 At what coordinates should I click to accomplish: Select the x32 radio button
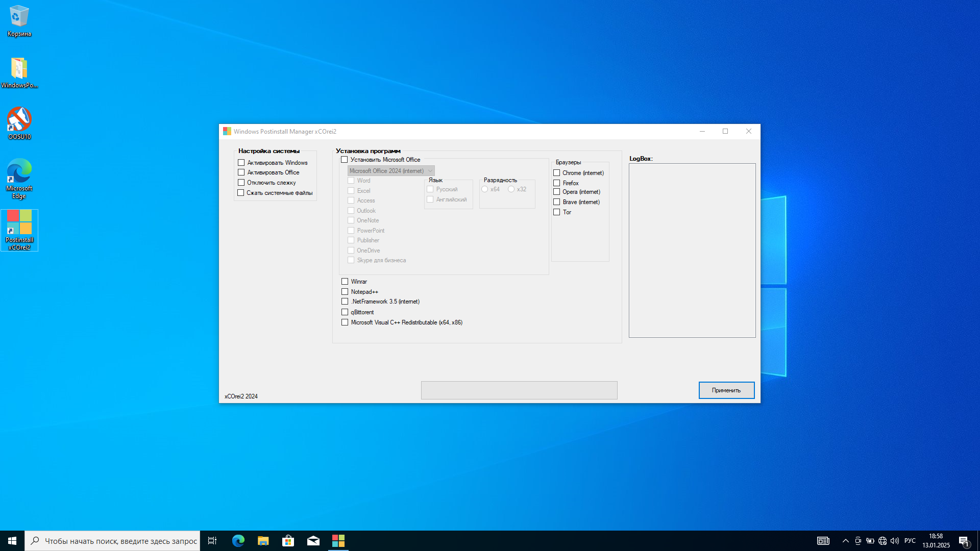pos(511,189)
